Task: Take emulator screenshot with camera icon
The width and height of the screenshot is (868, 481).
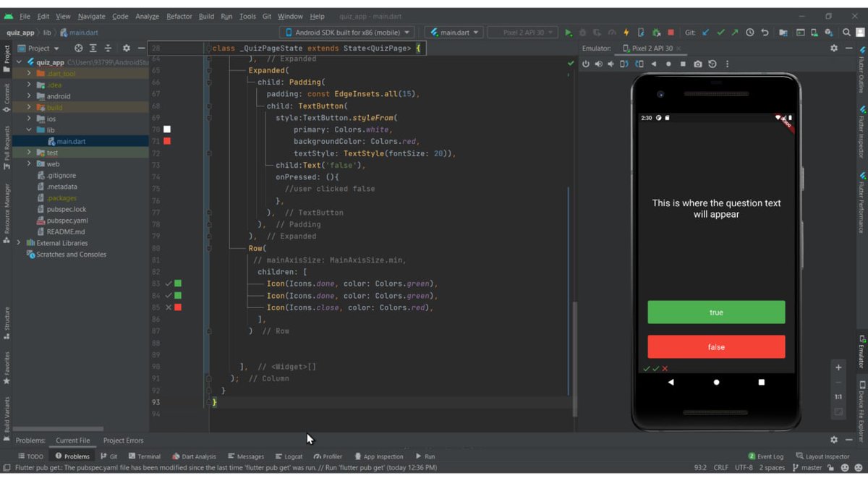Action: pyautogui.click(x=697, y=64)
